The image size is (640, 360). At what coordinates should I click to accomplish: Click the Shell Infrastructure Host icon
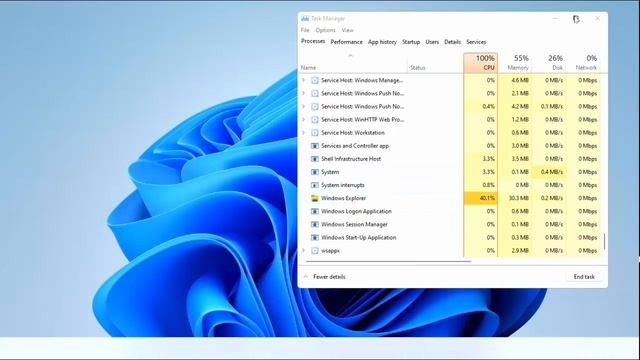coord(315,159)
